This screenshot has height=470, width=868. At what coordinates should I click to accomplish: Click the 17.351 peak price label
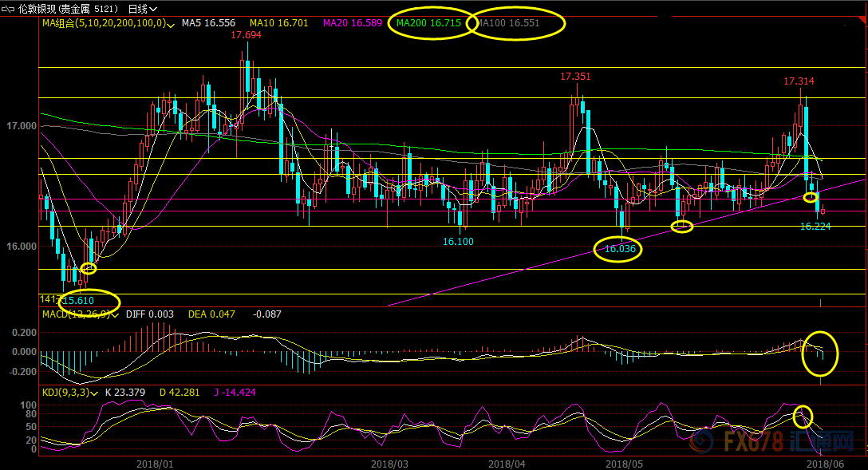575,77
